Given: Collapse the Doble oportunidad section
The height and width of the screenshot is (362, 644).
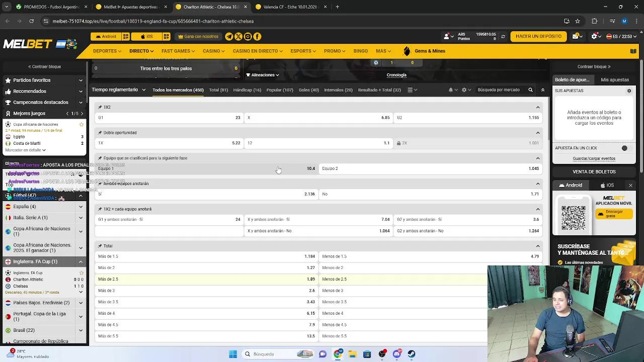Looking at the screenshot, I should pos(538,133).
